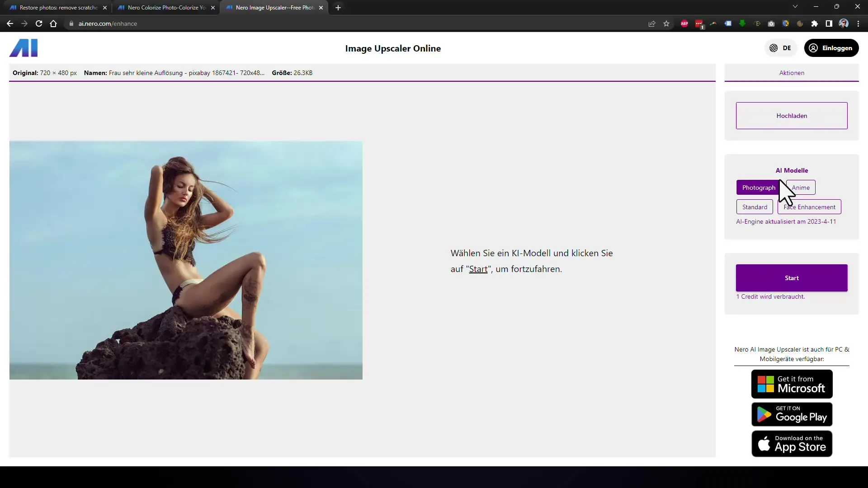Screen dimensions: 868x488
Task: Switch to Nero Colorize Photo tab
Action: (167, 7)
